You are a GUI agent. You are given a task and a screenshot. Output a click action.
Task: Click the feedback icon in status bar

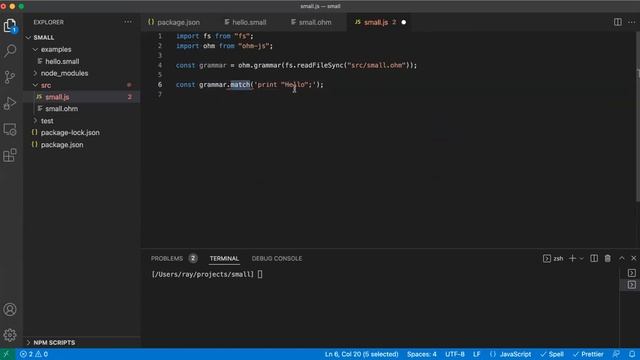[616, 354]
